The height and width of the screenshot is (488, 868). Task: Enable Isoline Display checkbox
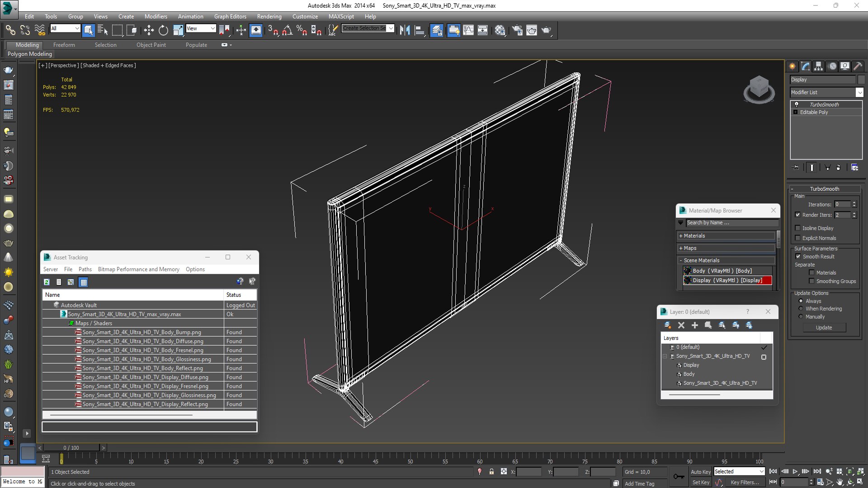pos(798,228)
